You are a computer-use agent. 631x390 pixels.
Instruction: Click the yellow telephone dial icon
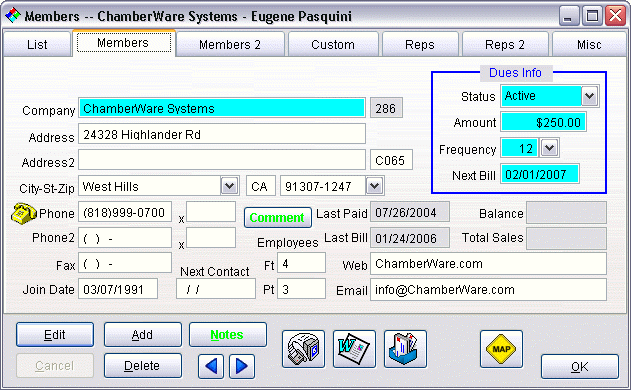[x=24, y=213]
